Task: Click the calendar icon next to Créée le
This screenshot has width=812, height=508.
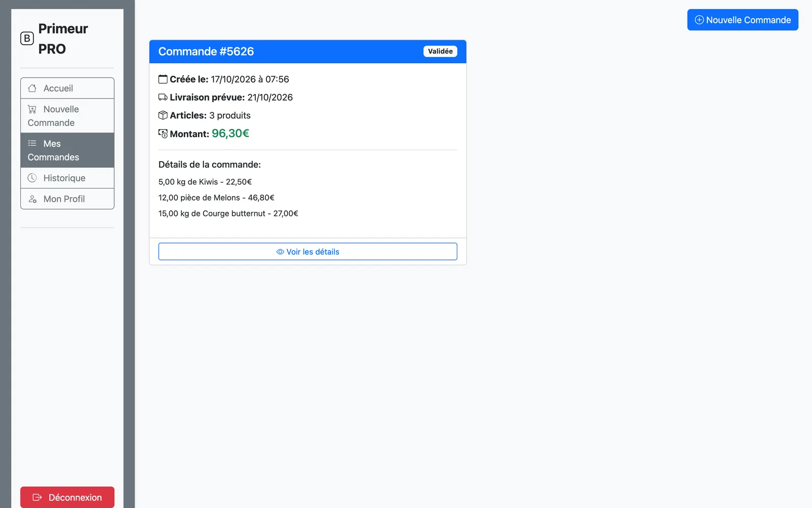Action: coord(163,79)
